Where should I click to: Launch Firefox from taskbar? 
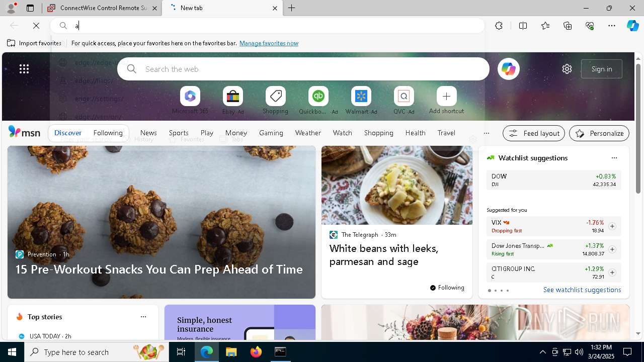coord(256,352)
